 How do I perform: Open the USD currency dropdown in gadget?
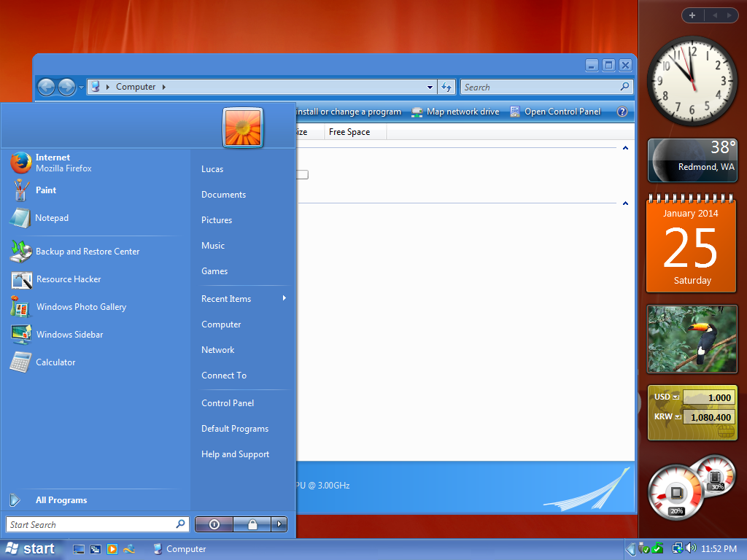676,397
